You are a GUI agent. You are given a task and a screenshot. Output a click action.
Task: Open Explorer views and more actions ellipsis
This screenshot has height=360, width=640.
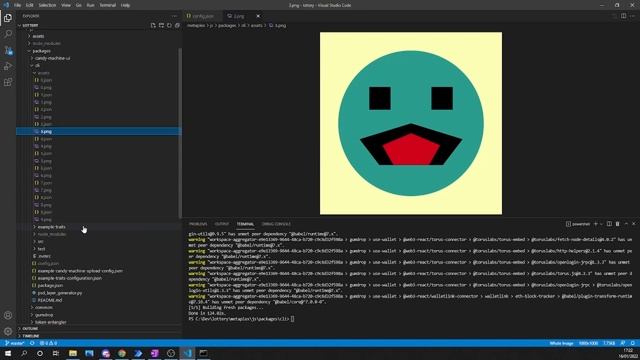[x=175, y=16]
